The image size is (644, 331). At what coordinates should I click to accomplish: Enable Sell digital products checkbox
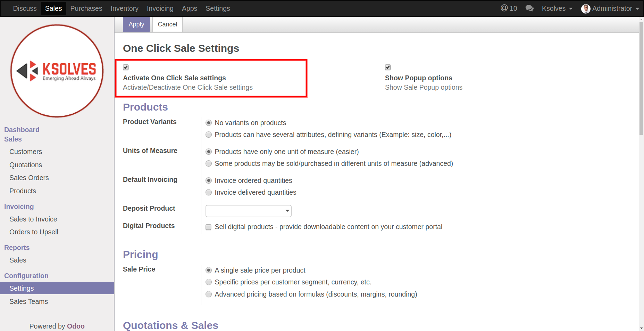pyautogui.click(x=208, y=227)
